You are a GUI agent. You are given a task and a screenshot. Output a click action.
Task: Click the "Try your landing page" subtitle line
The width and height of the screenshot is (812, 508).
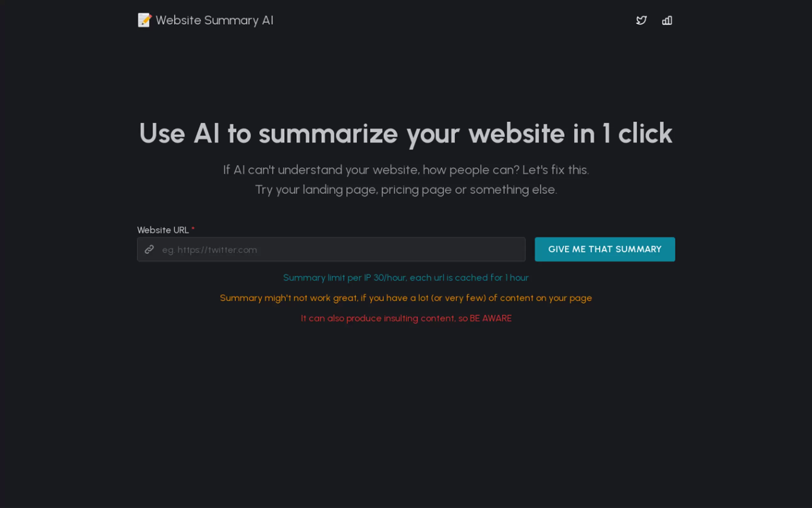pos(406,190)
